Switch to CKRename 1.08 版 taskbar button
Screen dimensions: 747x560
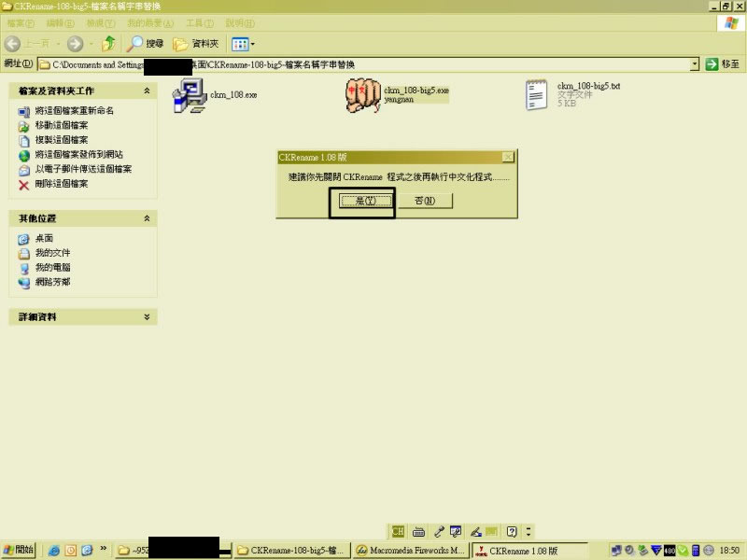pos(529,551)
